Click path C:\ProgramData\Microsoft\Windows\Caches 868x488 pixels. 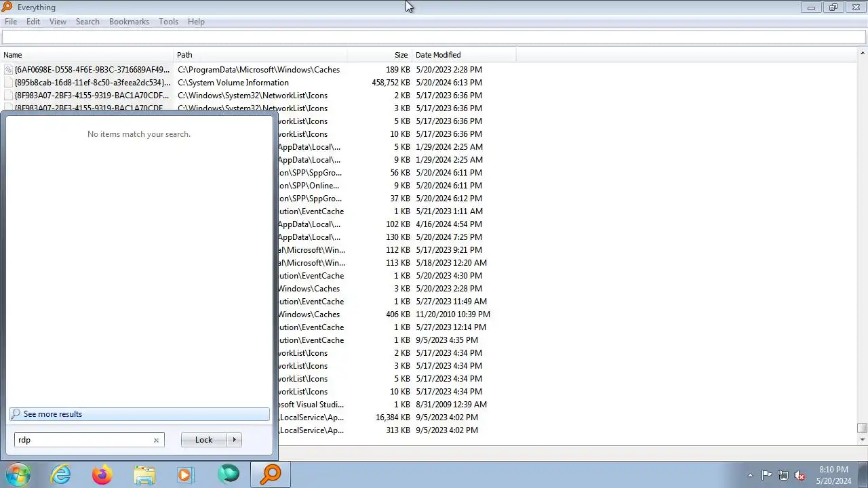point(259,70)
